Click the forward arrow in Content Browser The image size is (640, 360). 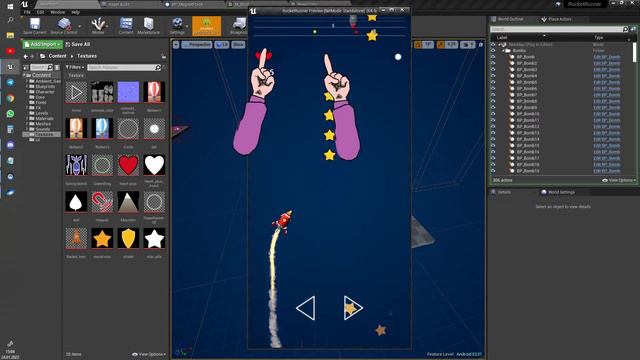[32, 56]
